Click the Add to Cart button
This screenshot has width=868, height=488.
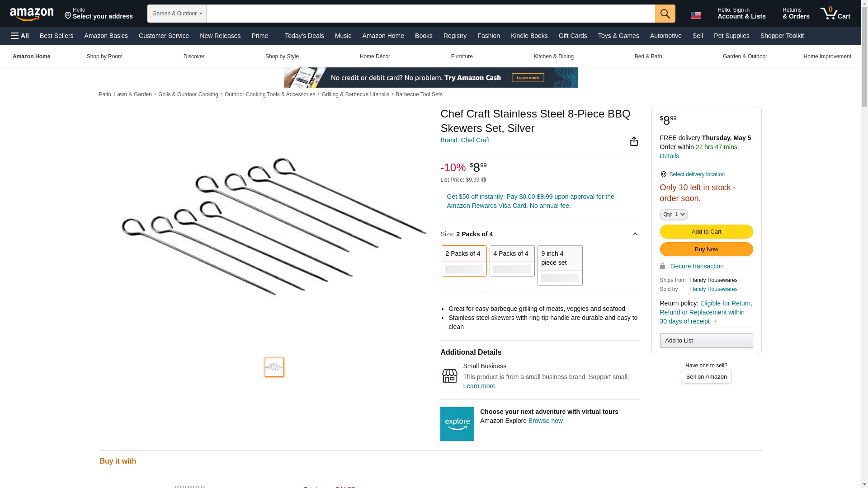click(x=706, y=231)
